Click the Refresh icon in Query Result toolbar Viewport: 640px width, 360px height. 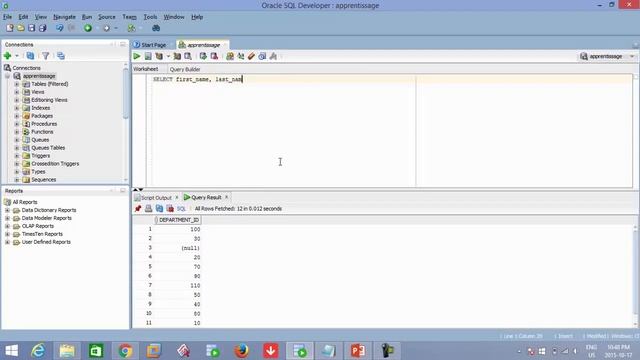[159, 209]
